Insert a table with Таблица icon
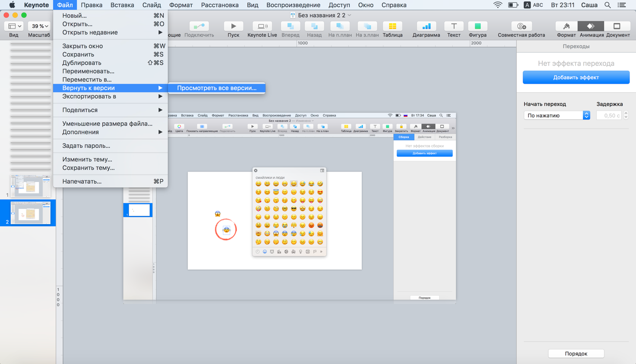Screen dimensions: 636x364 point(392,26)
